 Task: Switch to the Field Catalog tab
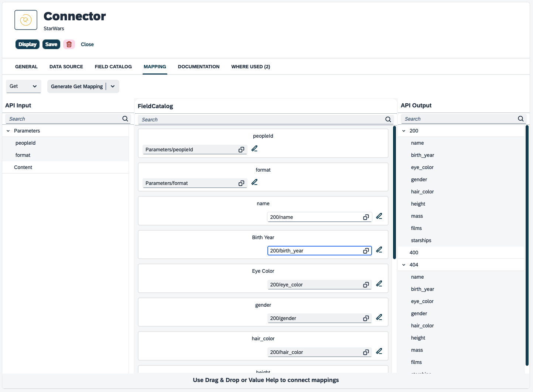click(x=113, y=67)
